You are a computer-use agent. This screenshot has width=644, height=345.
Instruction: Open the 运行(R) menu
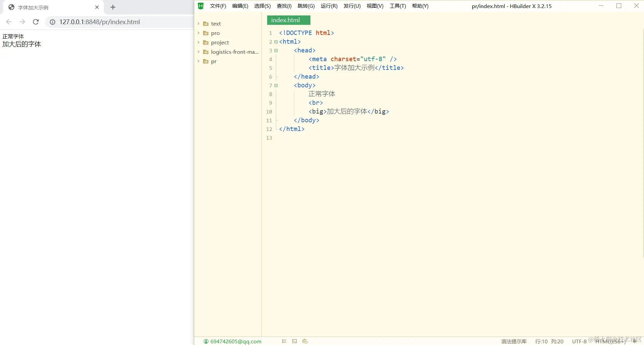pos(329,6)
